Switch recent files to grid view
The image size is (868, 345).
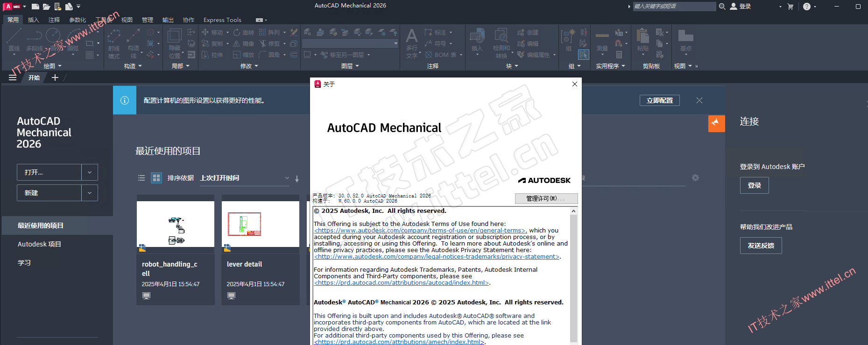pos(156,178)
